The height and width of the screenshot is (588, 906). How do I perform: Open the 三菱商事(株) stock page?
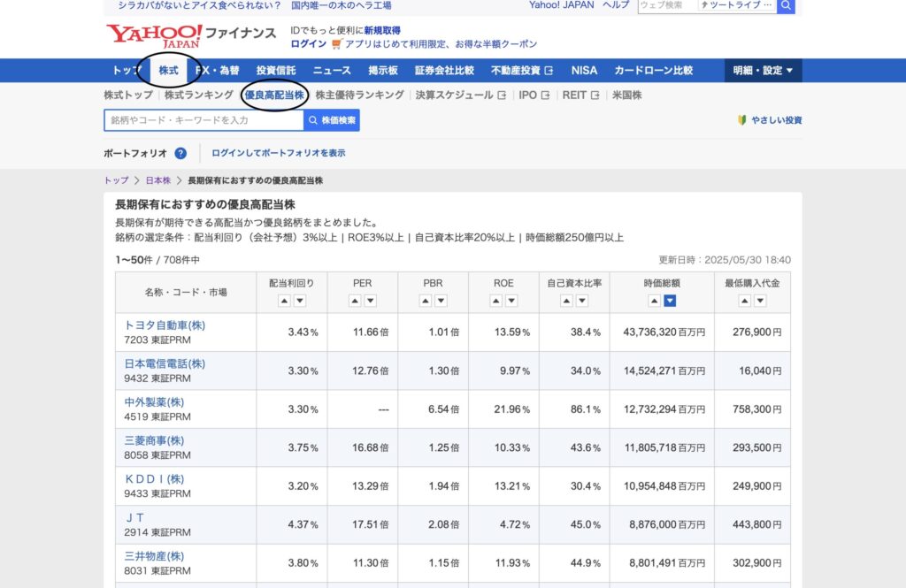154,440
